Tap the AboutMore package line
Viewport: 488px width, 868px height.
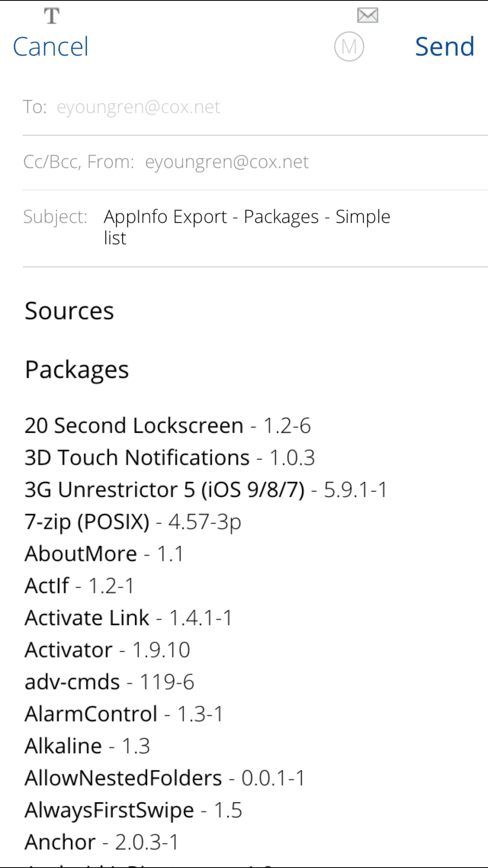pos(104,554)
